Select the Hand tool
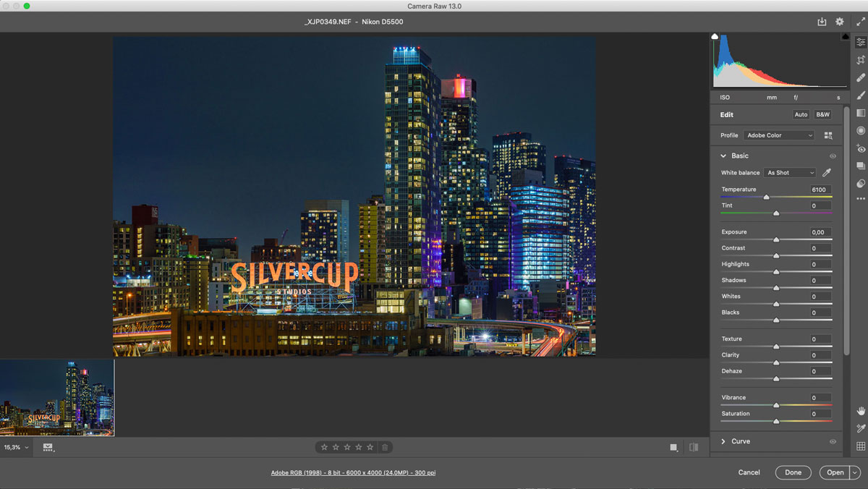This screenshot has width=868, height=489. point(861,411)
